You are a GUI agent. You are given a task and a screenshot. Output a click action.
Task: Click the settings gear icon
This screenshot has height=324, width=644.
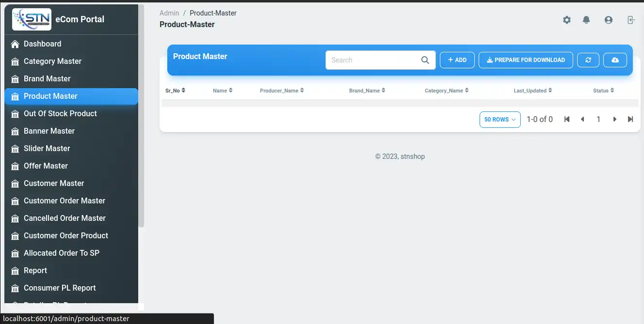point(566,20)
